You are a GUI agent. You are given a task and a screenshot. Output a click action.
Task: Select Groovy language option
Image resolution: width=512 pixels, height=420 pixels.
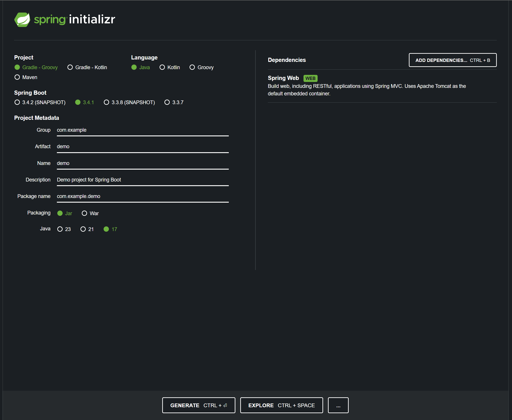tap(201, 67)
